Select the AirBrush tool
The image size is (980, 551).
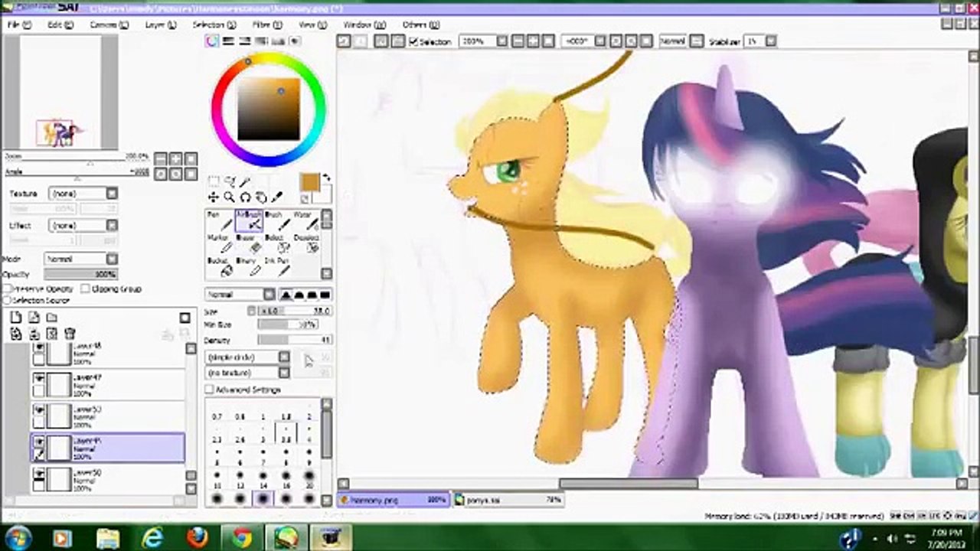pyautogui.click(x=249, y=221)
